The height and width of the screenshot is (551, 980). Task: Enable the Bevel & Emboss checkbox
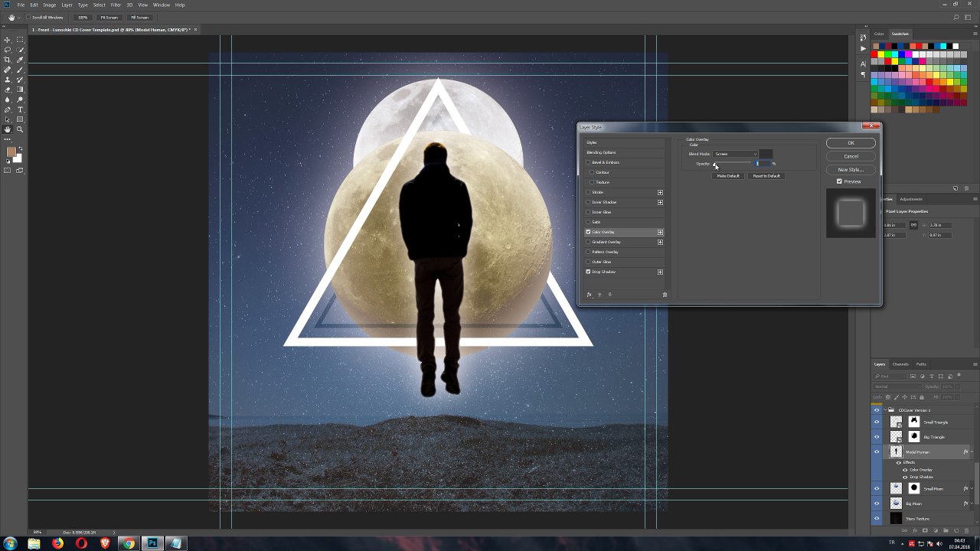point(588,162)
